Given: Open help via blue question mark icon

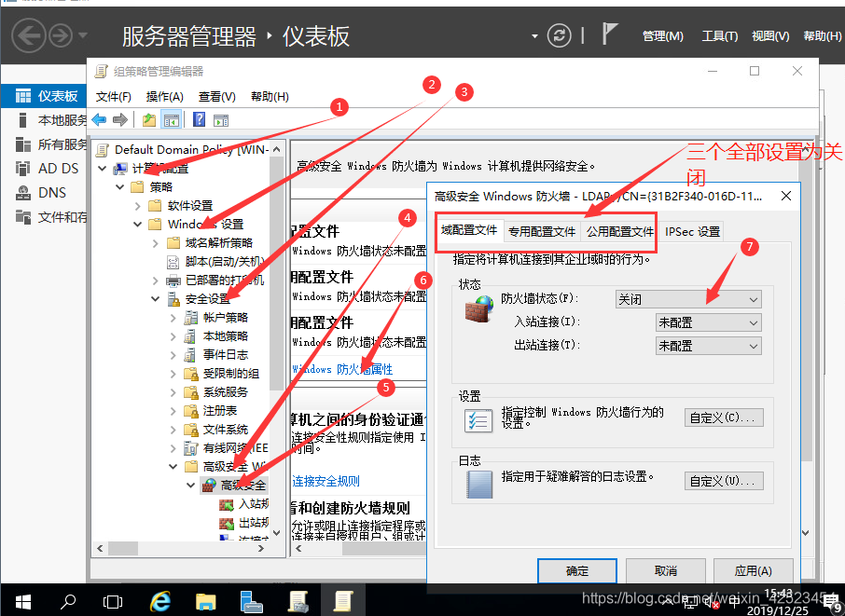Looking at the screenshot, I should [199, 119].
